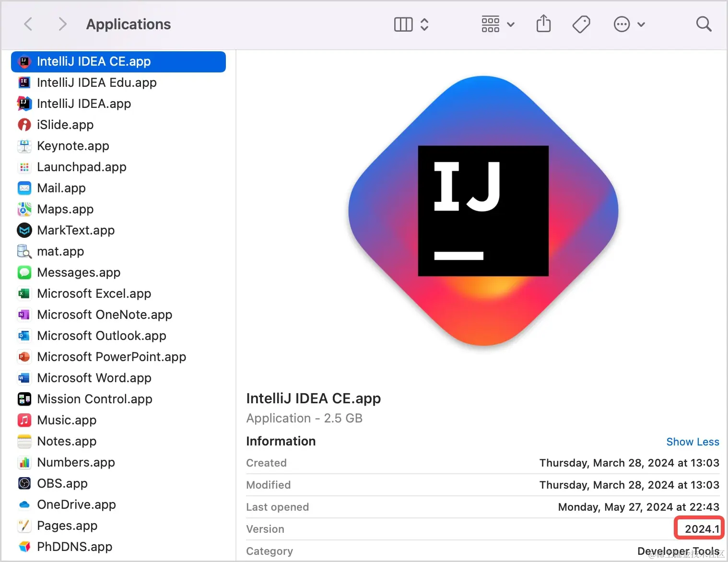Screen dimensions: 728x562
Task: Click the OneDrive.app icon
Action: click(x=24, y=504)
